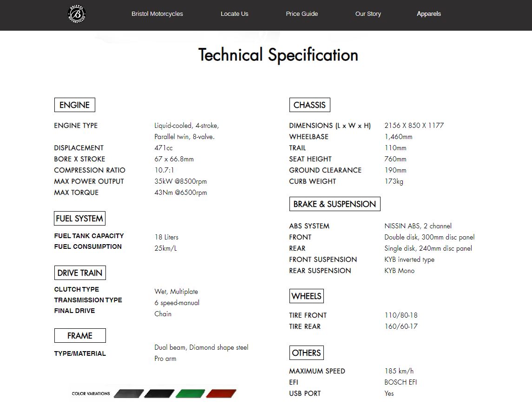The width and height of the screenshot is (532, 406).
Task: Click the TRANSMISSION TYPE label
Action: (88, 300)
